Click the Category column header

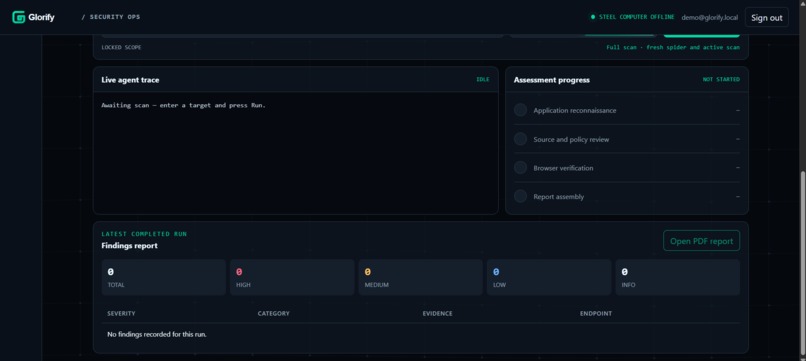[x=273, y=314]
